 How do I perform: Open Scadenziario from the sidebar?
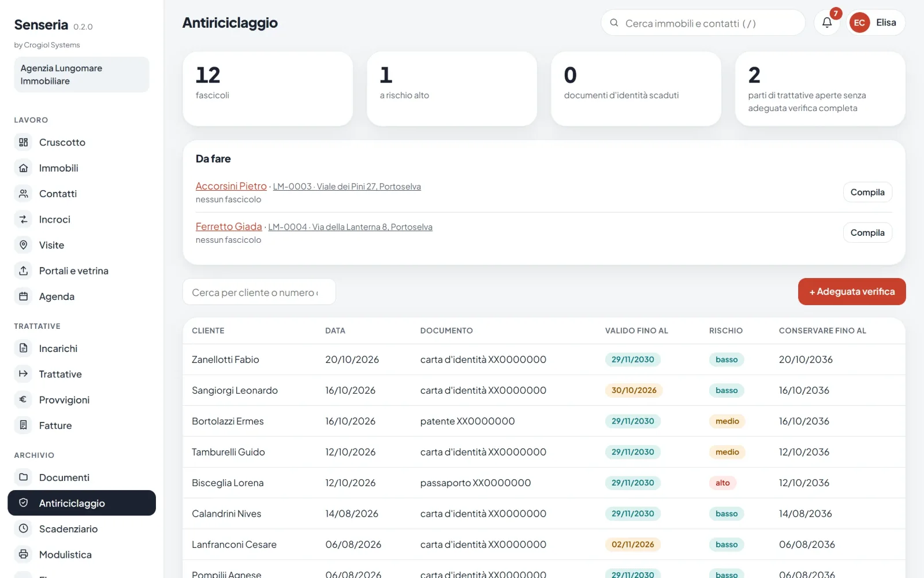point(81,529)
